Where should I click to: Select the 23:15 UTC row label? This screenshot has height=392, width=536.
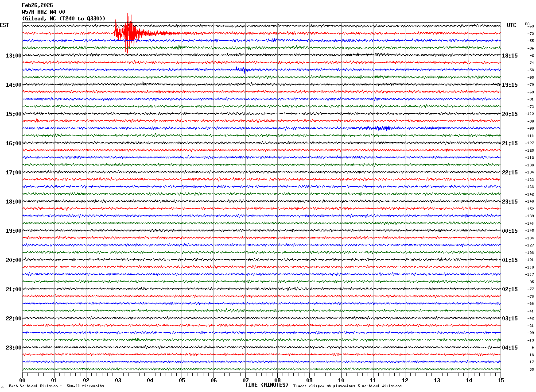510,202
